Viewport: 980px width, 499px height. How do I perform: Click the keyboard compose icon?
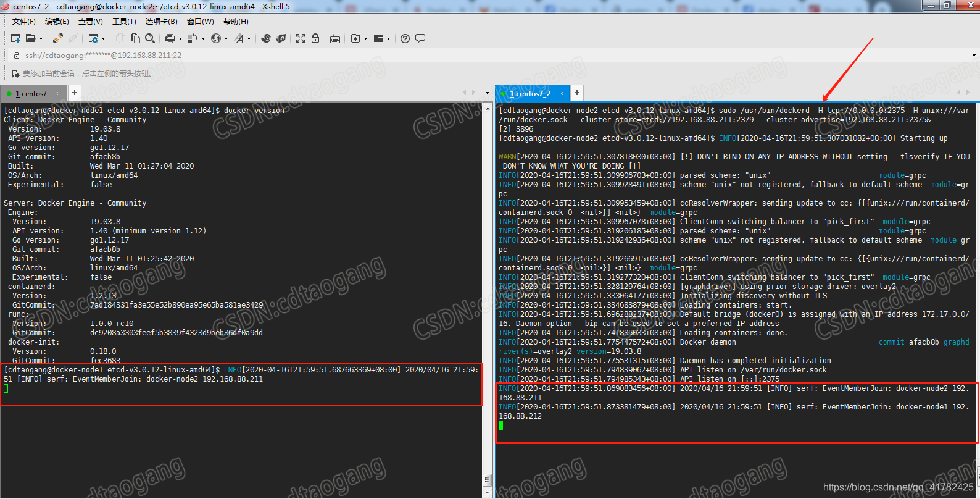point(335,39)
